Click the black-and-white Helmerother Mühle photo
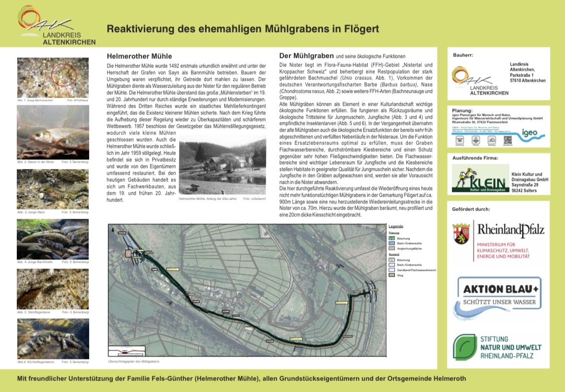 click(x=222, y=165)
